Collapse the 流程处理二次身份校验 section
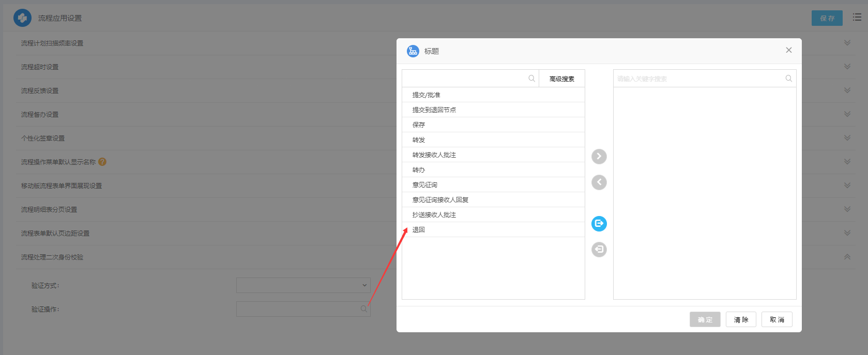Viewport: 868px width, 355px height. [847, 257]
